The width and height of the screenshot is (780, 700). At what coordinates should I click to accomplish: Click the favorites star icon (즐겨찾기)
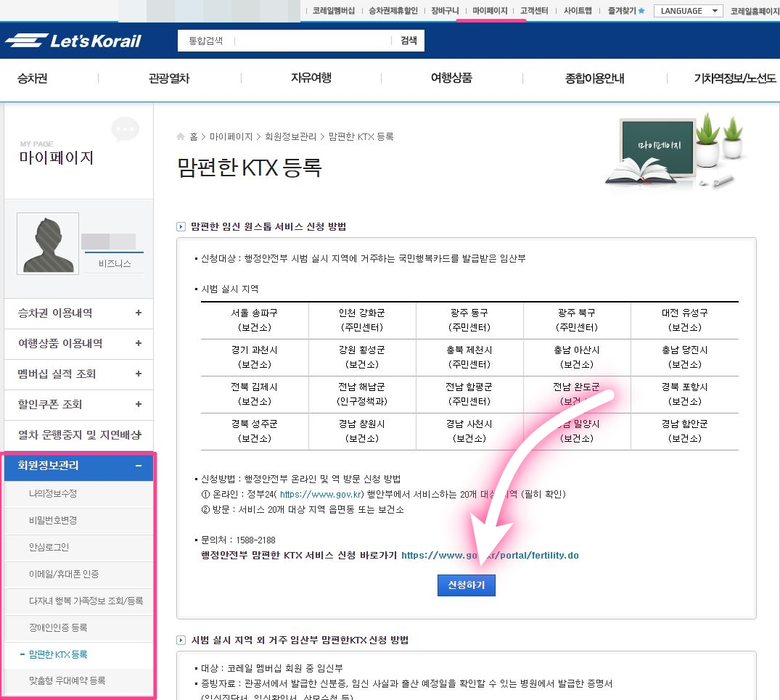click(x=641, y=10)
